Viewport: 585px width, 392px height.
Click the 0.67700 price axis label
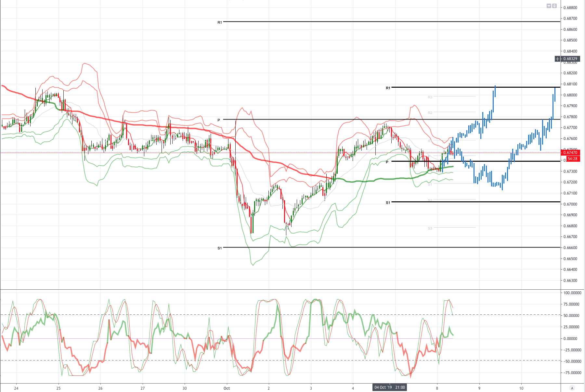pyautogui.click(x=570, y=128)
